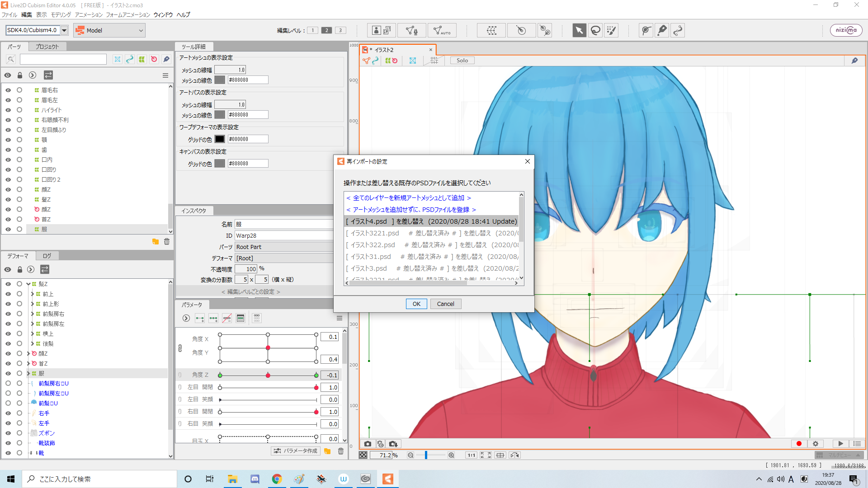868x488 pixels.
Task: Click the play button under canvas
Action: [x=840, y=444]
